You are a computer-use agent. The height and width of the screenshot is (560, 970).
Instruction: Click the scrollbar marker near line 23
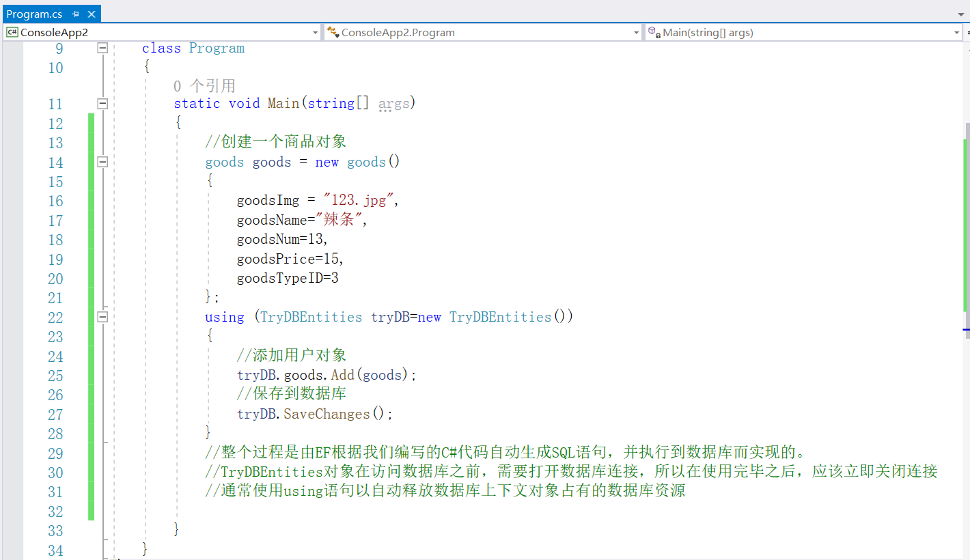click(x=966, y=330)
